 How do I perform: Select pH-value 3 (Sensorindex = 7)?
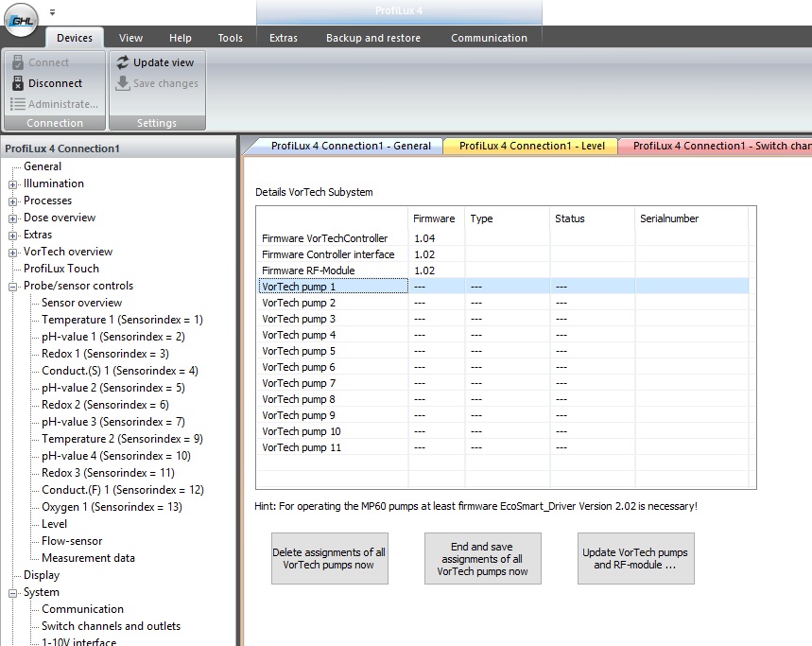point(113,422)
